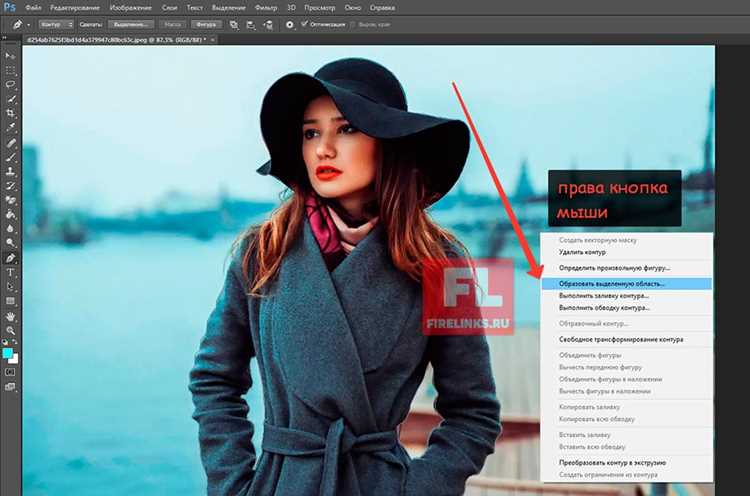Select the Eyedropper tool
This screenshot has height=496, width=750.
point(10,128)
